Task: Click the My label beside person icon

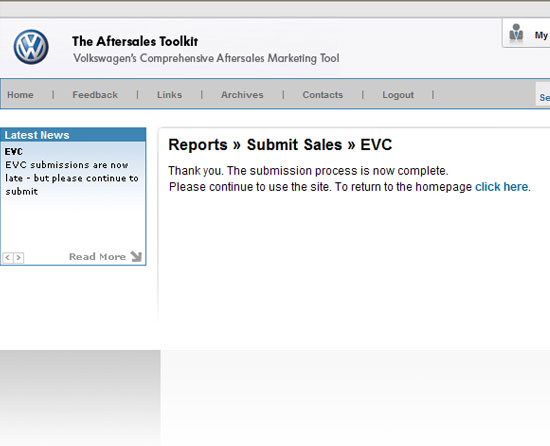Action: pos(541,35)
